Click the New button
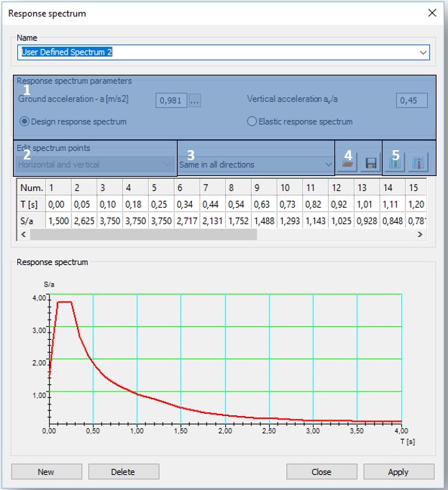The width and height of the screenshot is (448, 490). pos(47,471)
